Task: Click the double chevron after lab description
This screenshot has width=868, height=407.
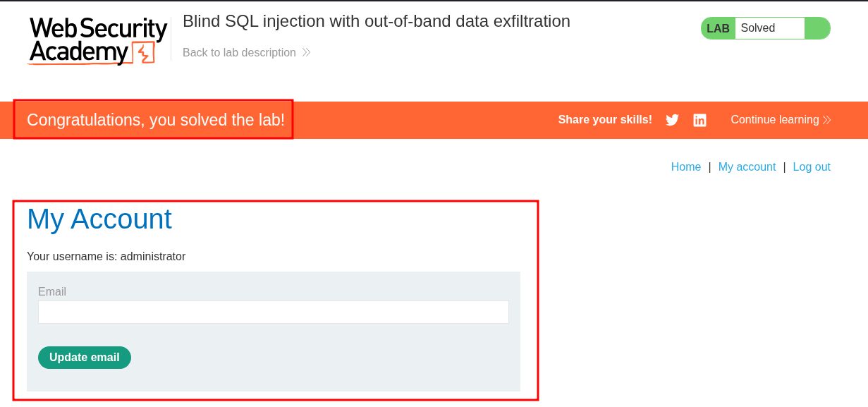Action: pyautogui.click(x=306, y=53)
